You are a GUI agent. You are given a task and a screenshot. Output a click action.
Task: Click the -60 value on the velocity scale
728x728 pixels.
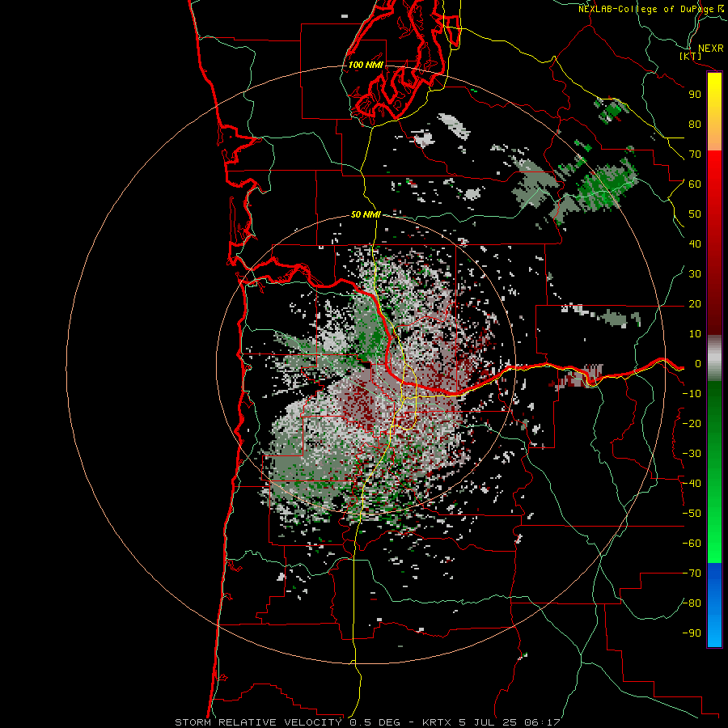692,544
